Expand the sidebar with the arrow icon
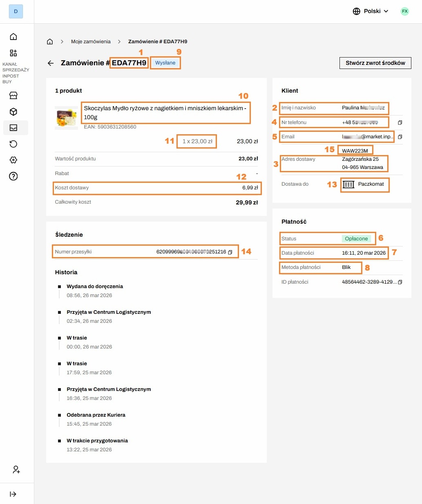 point(13,494)
